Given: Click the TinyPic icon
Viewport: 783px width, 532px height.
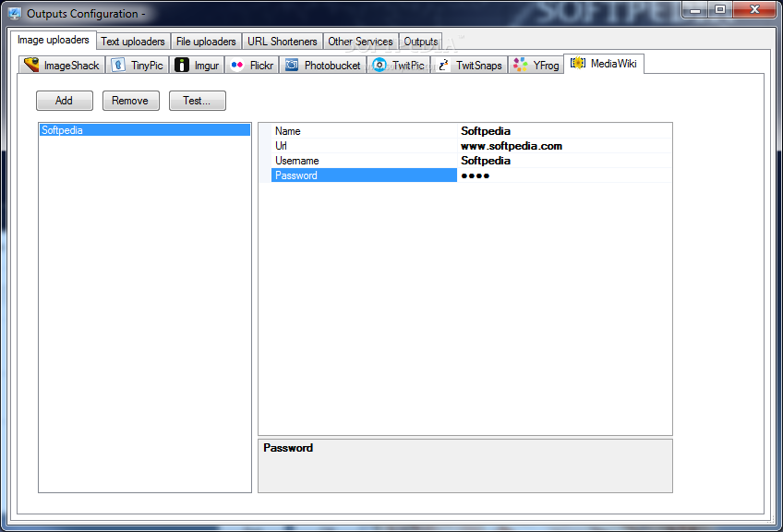Looking at the screenshot, I should (x=118, y=65).
